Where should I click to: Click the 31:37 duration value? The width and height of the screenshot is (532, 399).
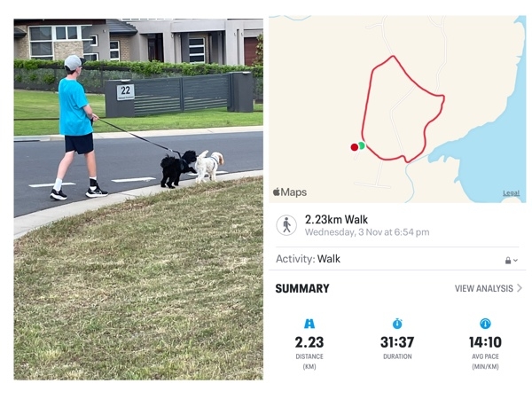click(x=397, y=342)
